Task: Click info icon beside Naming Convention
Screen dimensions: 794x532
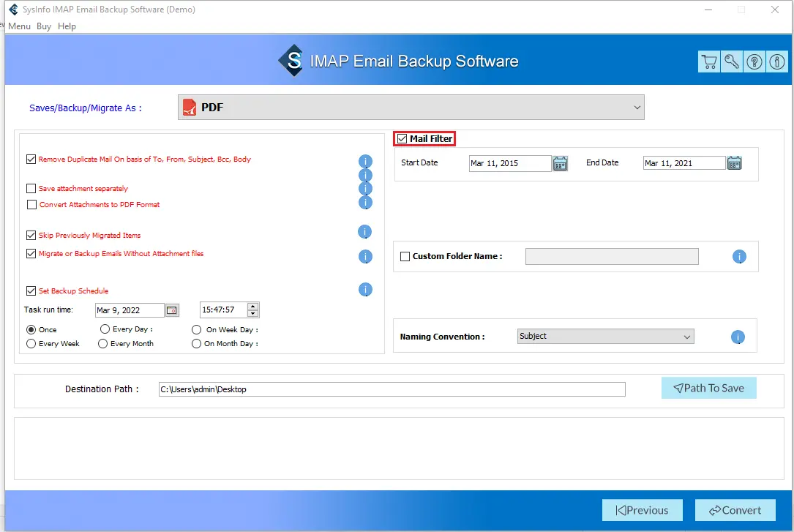Action: (738, 337)
